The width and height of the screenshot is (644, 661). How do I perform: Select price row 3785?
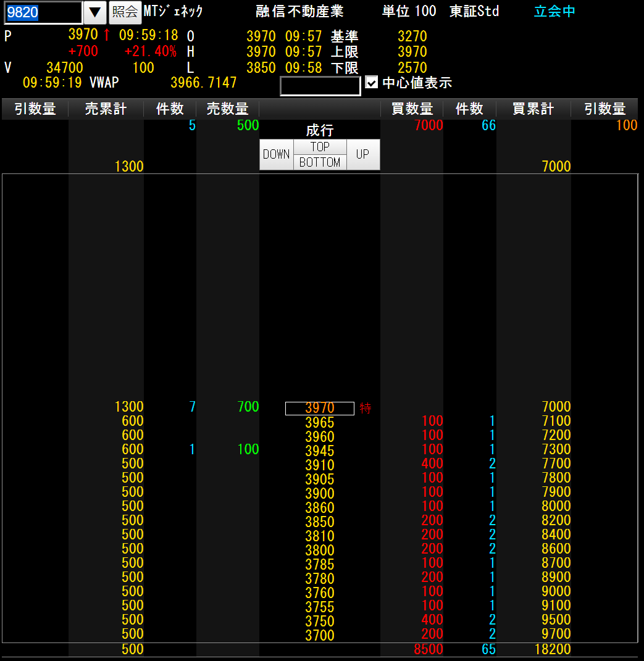click(320, 565)
